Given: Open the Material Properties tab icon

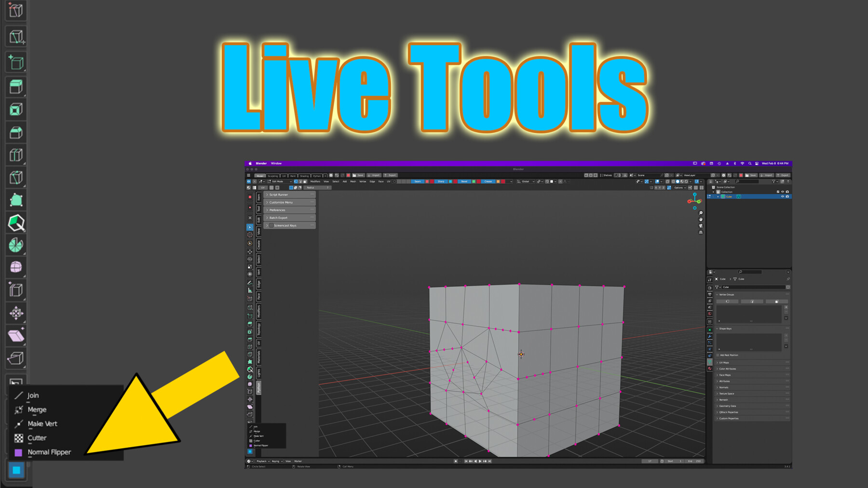Looking at the screenshot, I should (x=710, y=368).
